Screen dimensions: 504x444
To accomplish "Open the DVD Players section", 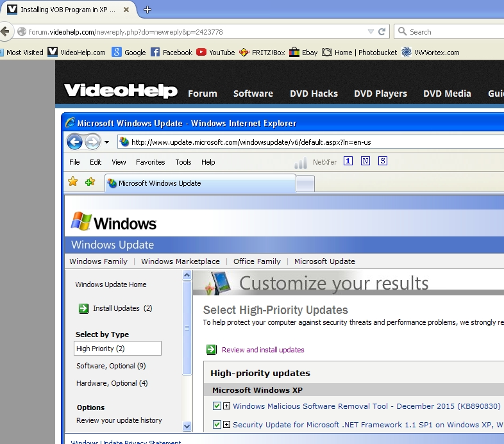I will click(x=380, y=94).
